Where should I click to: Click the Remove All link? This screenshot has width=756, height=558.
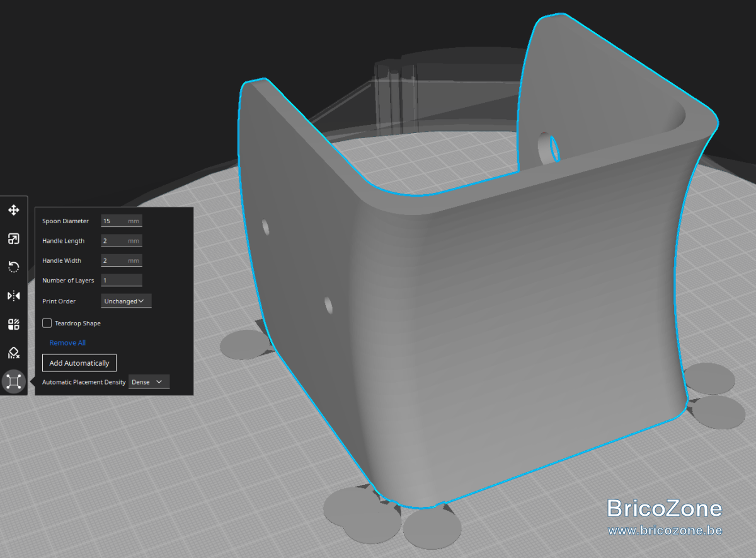click(67, 343)
